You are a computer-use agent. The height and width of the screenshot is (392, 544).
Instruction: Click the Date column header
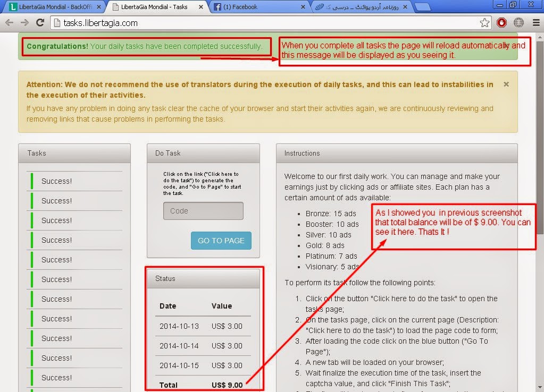pyautogui.click(x=168, y=306)
